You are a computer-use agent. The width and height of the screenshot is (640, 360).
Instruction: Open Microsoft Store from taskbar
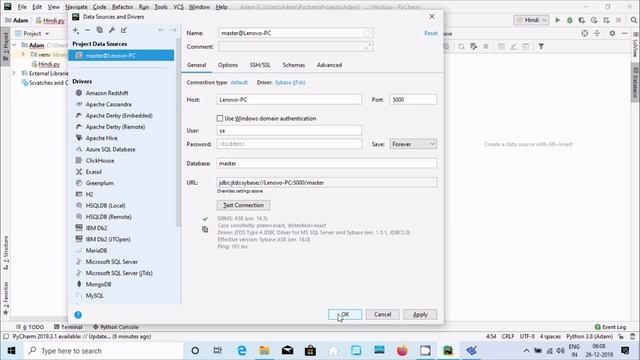[x=310, y=350]
